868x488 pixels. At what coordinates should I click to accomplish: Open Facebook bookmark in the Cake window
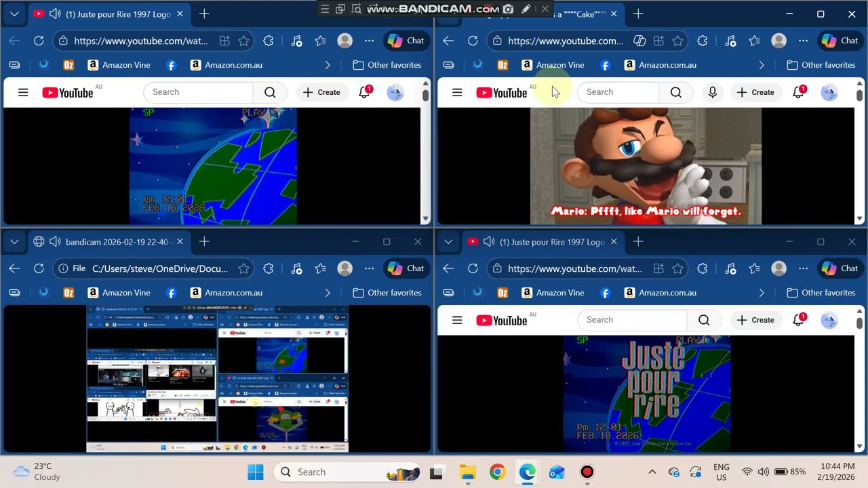coord(606,65)
